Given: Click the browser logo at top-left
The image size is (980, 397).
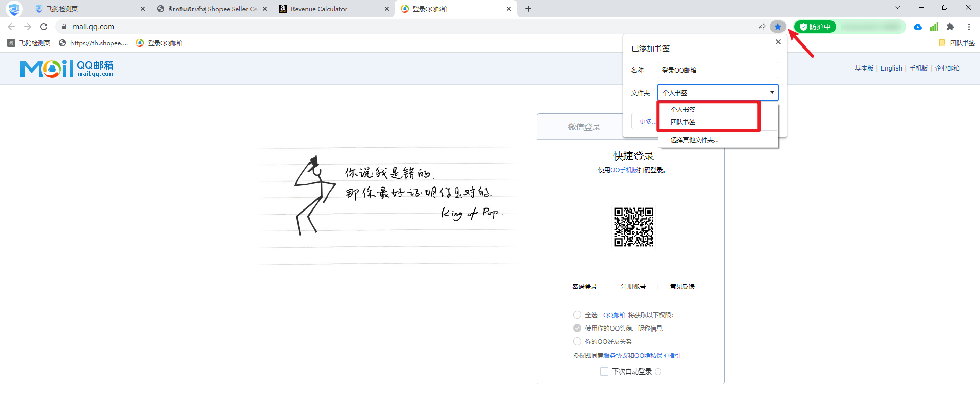Looking at the screenshot, I should 14,9.
